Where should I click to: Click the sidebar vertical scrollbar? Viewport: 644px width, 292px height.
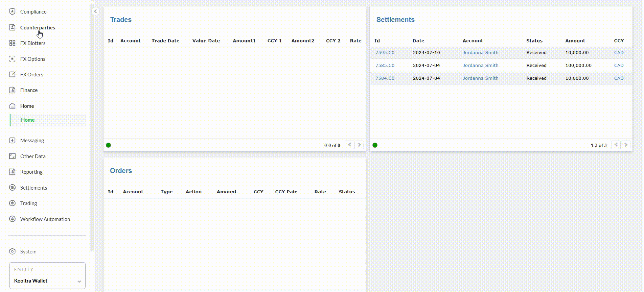pyautogui.click(x=92, y=128)
